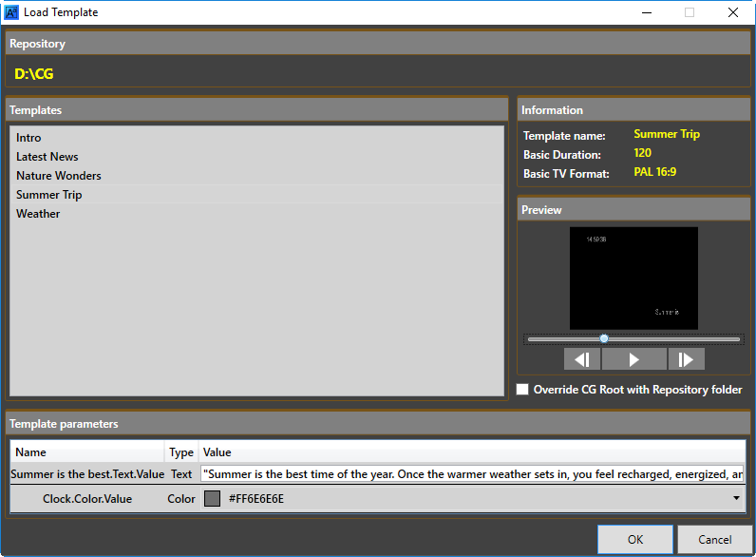Click the preview position slider handle
Viewport: 756px width, 557px height.
(604, 338)
